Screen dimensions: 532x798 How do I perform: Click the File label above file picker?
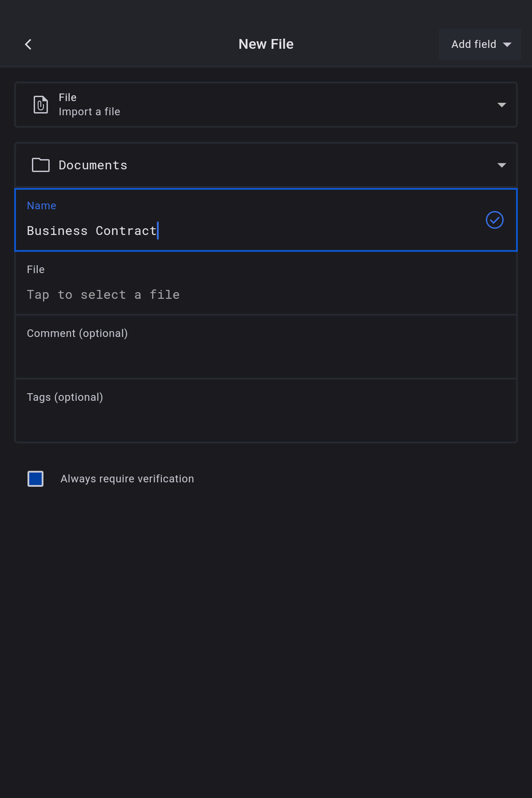click(x=36, y=270)
